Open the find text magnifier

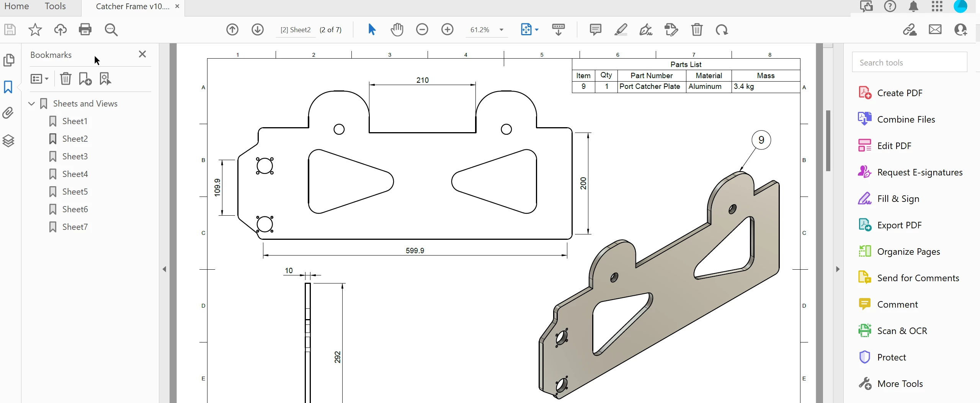(111, 29)
